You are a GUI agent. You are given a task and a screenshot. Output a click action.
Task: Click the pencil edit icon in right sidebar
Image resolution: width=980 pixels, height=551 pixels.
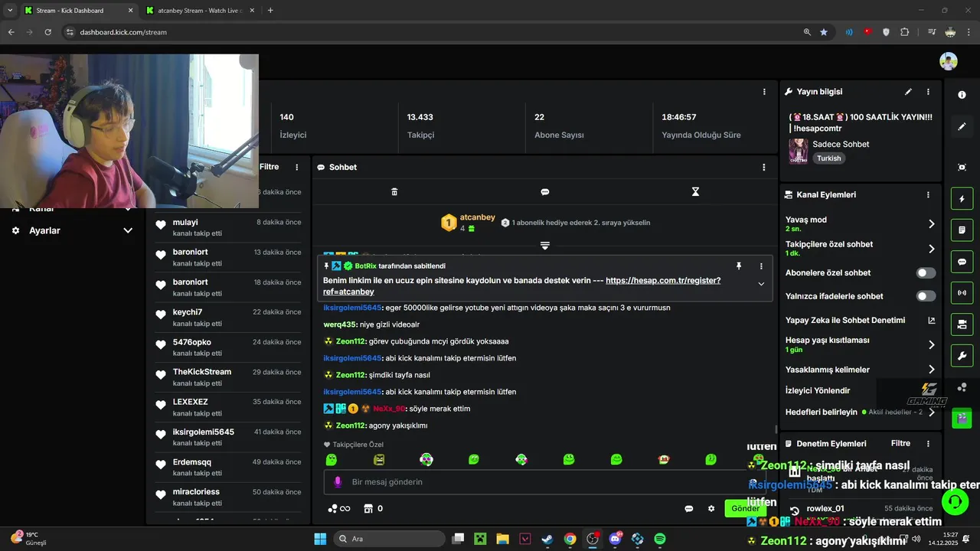[962, 126]
